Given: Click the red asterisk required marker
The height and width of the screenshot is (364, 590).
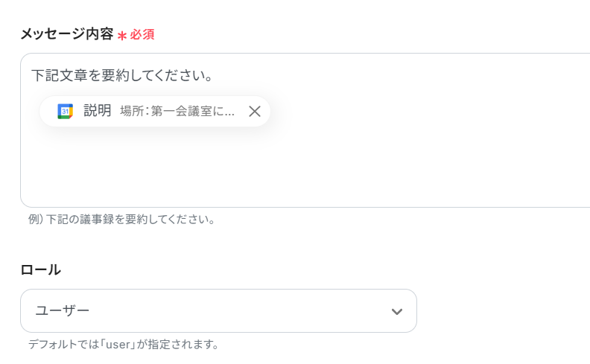Looking at the screenshot, I should (122, 35).
